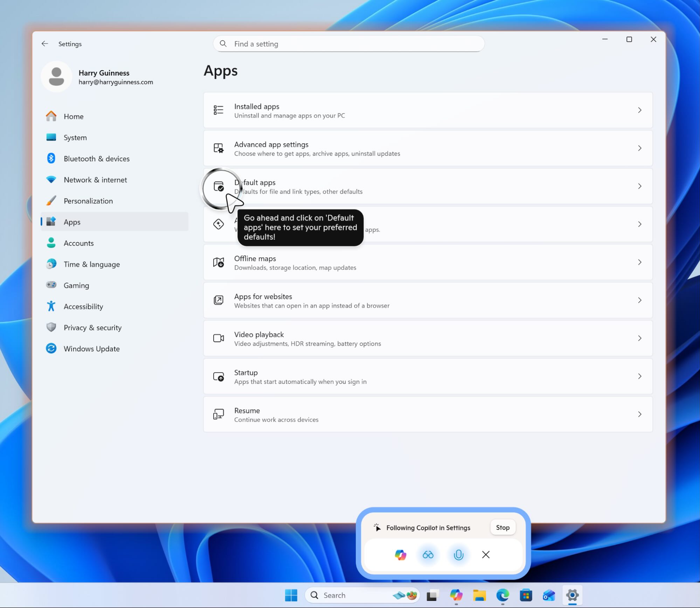The height and width of the screenshot is (608, 700).
Task: Open the Accounts icon in the sidebar
Action: coord(51,243)
